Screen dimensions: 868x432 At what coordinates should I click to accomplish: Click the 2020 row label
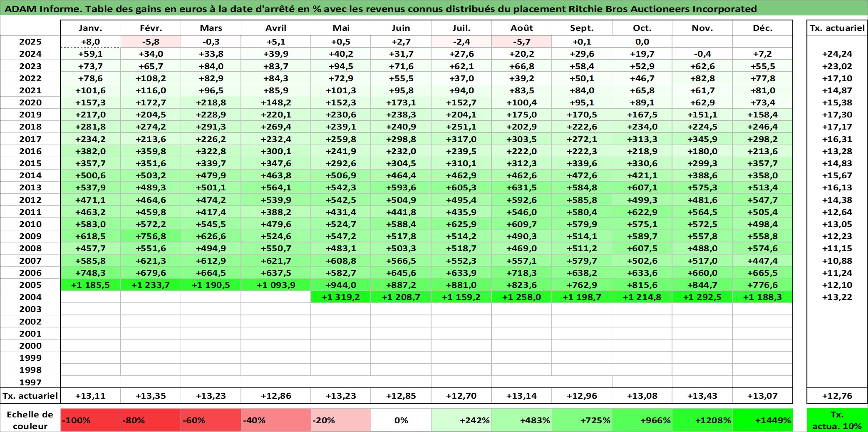tap(30, 102)
